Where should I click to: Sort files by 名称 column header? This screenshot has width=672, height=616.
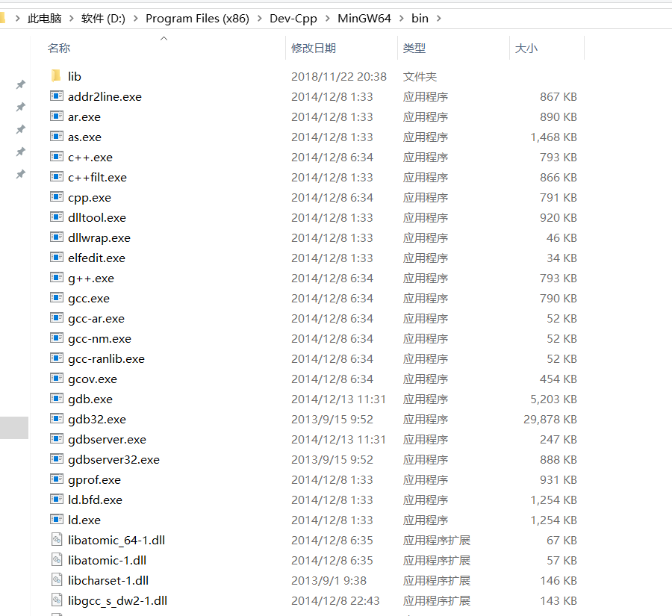pyautogui.click(x=59, y=49)
